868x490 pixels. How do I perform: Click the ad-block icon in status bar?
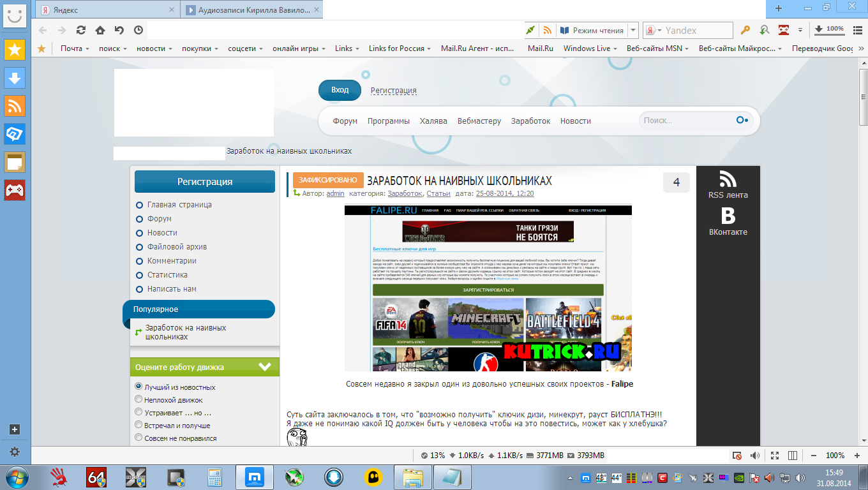tap(737, 456)
